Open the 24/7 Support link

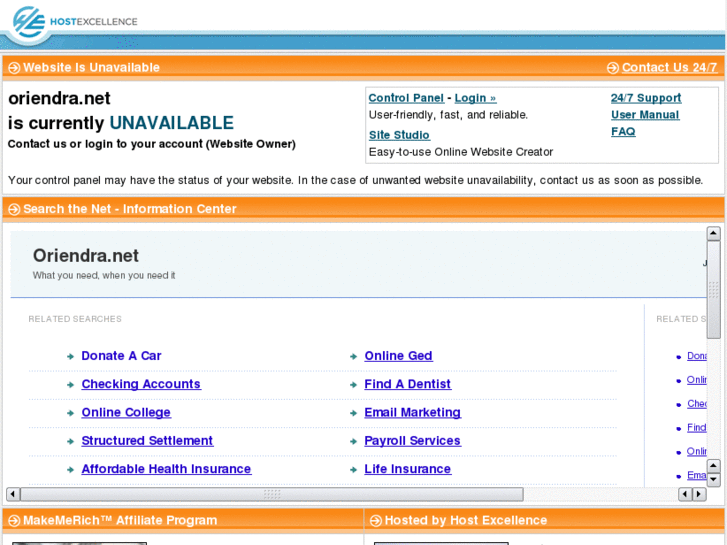(x=646, y=98)
